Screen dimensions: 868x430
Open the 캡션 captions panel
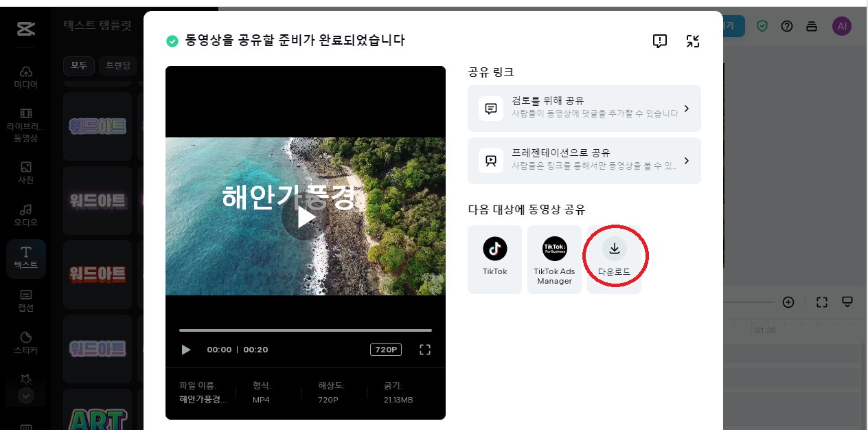pos(26,300)
